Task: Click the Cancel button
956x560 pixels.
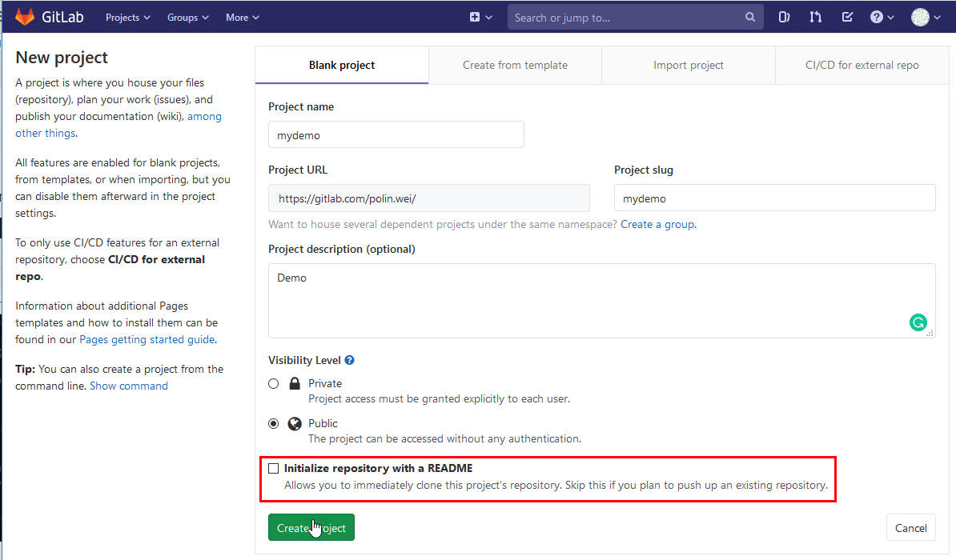Action: [x=911, y=528]
